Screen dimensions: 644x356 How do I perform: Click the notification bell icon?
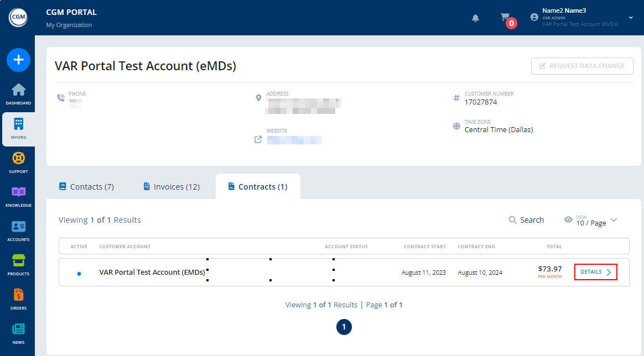475,18
